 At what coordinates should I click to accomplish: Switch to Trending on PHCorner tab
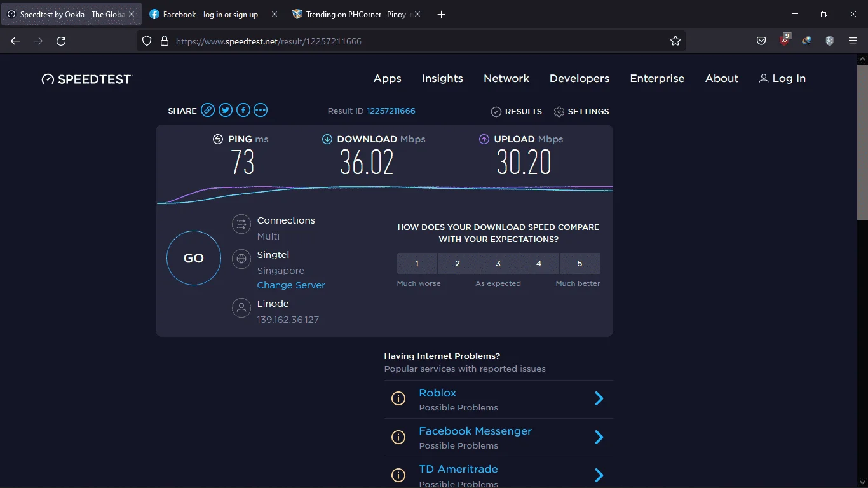[357, 14]
